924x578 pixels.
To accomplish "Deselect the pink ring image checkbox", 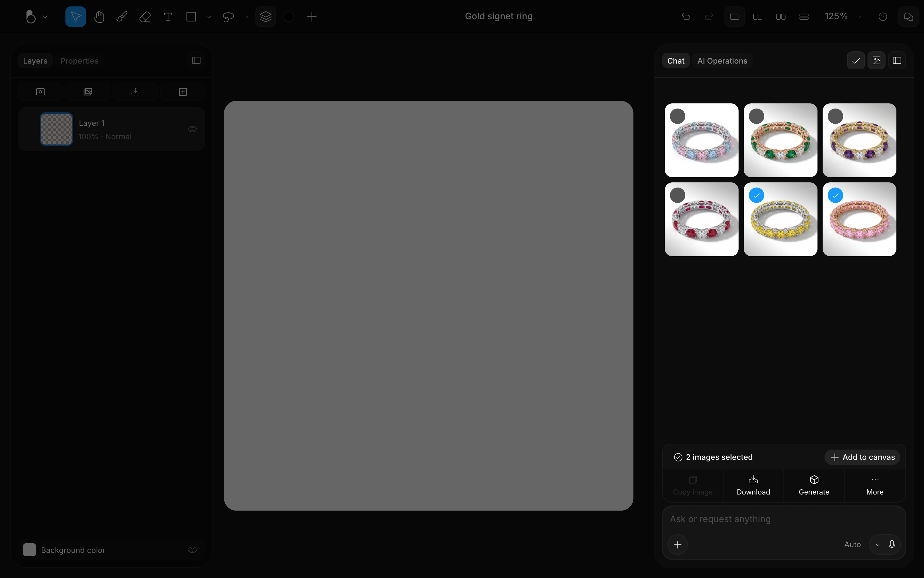I will pyautogui.click(x=835, y=195).
